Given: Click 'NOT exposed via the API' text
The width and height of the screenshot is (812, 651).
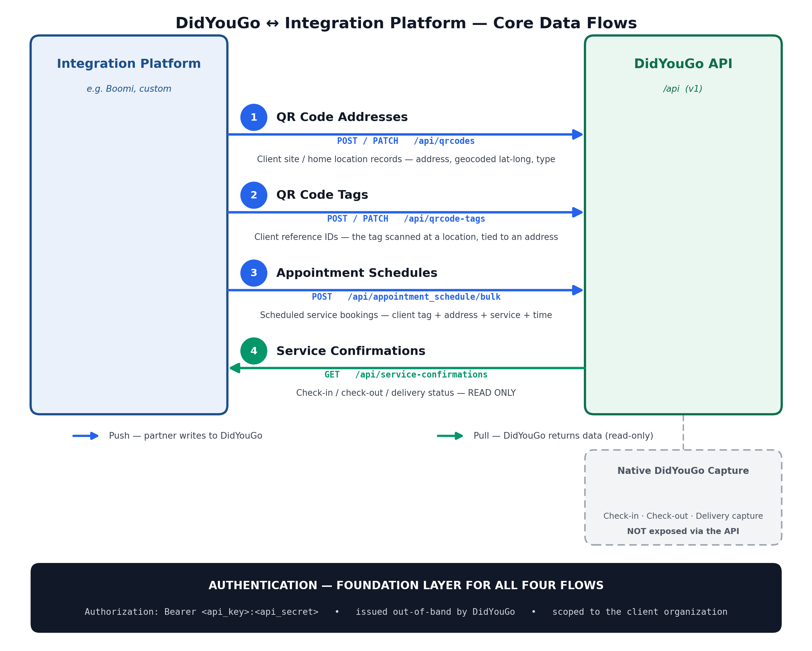Looking at the screenshot, I should pos(683,531).
